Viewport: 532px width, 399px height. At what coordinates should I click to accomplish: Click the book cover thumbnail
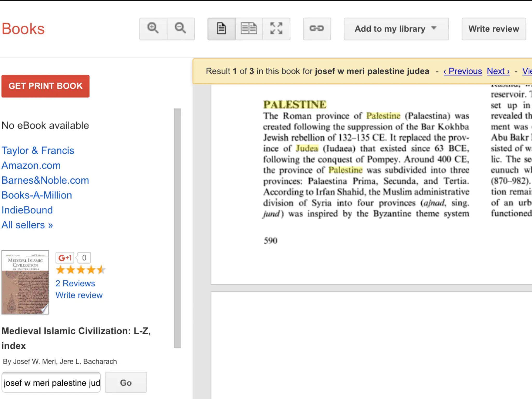(25, 282)
